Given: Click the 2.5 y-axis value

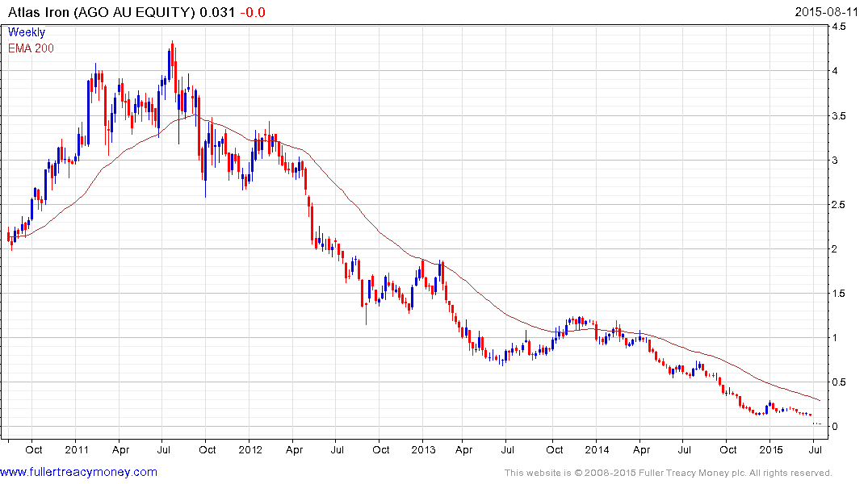Looking at the screenshot, I should tap(839, 205).
